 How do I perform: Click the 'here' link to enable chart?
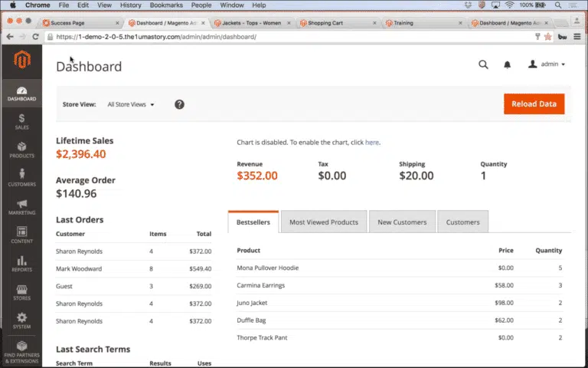point(371,143)
